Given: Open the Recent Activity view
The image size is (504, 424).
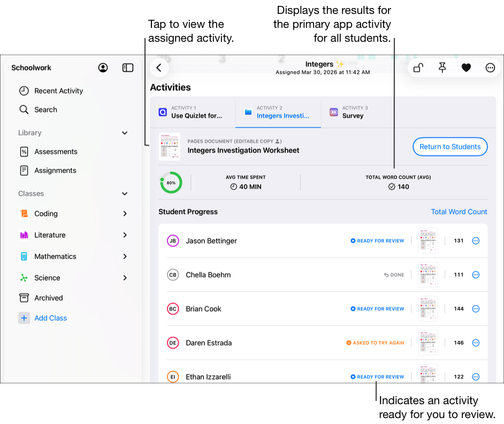Looking at the screenshot, I should [58, 90].
